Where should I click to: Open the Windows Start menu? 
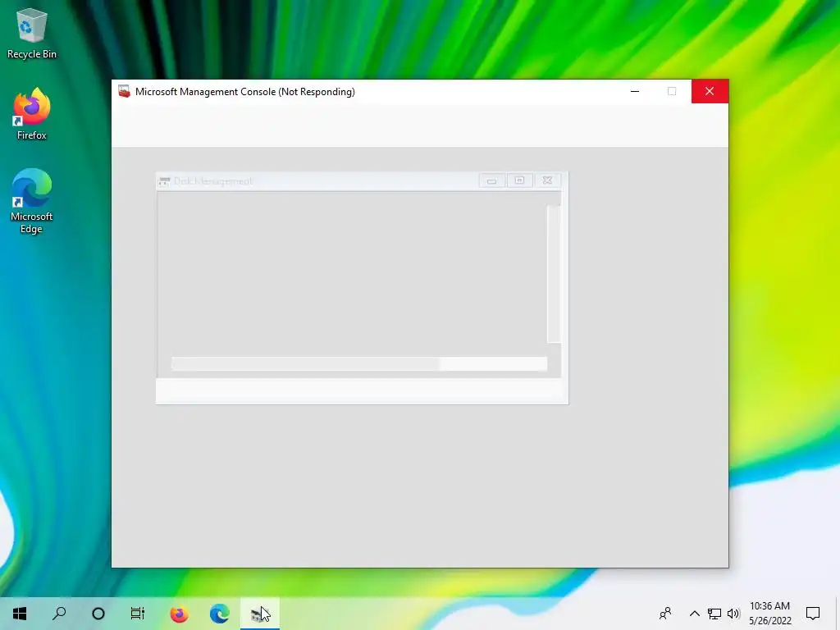[x=20, y=614]
